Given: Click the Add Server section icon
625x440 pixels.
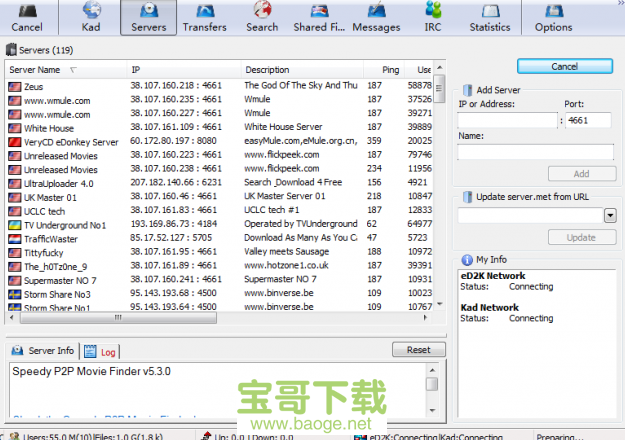Looking at the screenshot, I should coord(467,90).
